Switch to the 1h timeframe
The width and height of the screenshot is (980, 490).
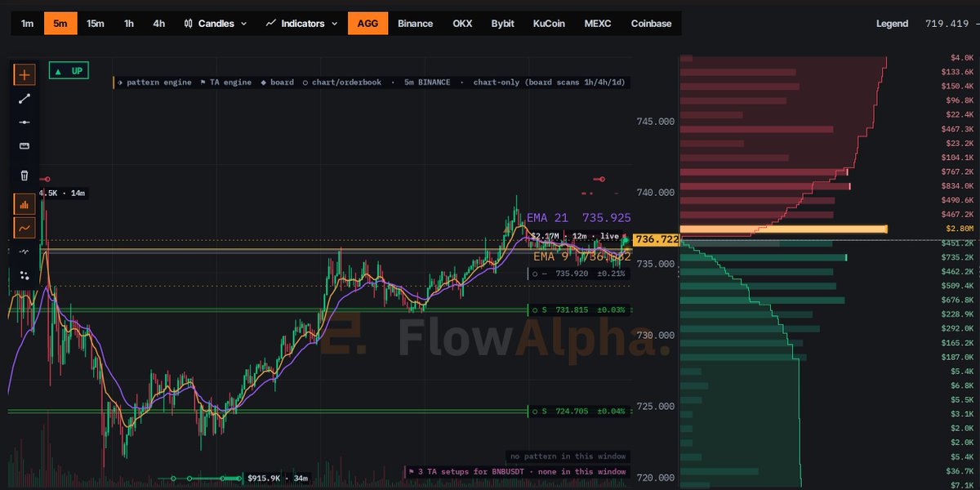point(129,24)
